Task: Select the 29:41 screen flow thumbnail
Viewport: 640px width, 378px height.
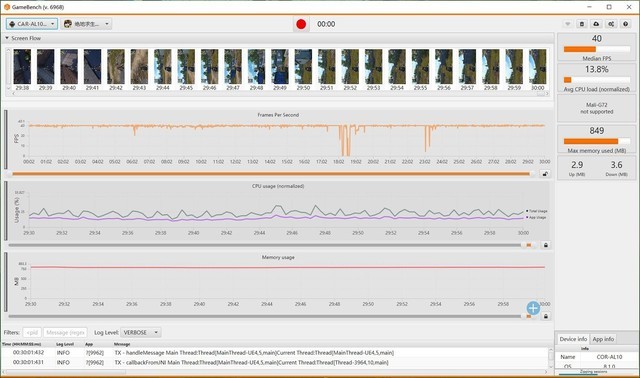Action: point(92,67)
